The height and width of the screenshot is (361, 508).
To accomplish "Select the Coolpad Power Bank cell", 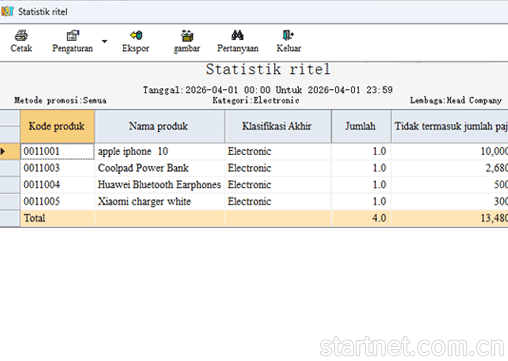I will pyautogui.click(x=159, y=168).
